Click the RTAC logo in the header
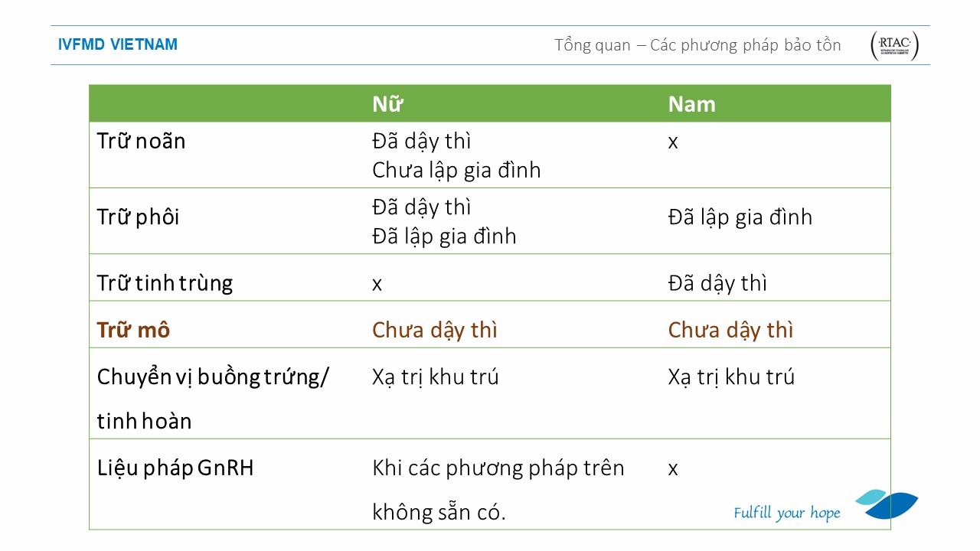This screenshot has height=551, width=980. pyautogui.click(x=894, y=46)
